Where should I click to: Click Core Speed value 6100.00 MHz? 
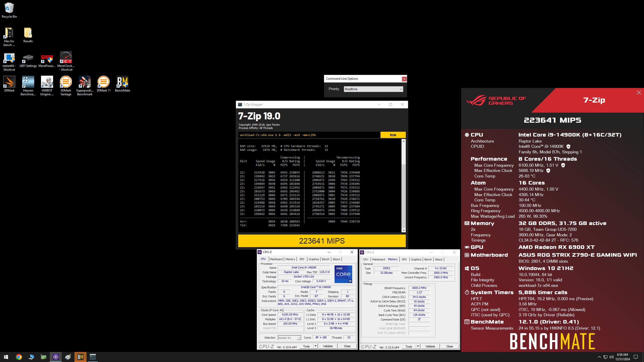(290, 314)
